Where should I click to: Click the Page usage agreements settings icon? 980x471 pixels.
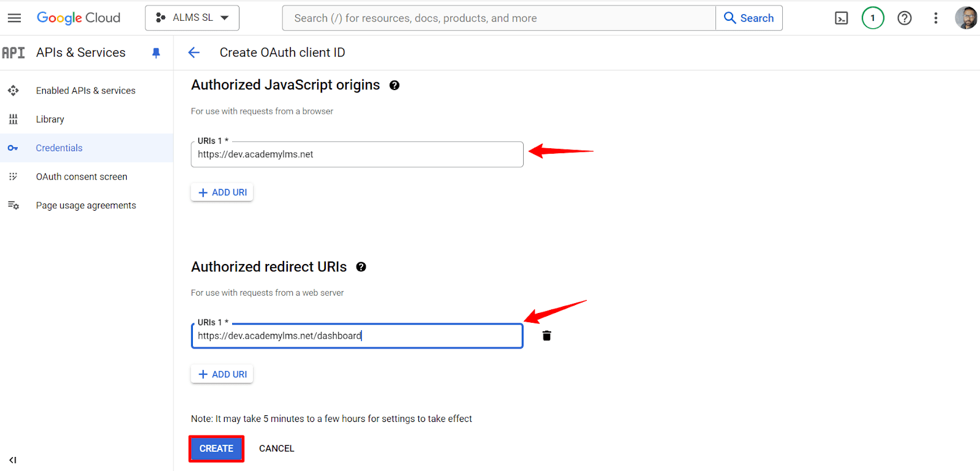tap(13, 205)
